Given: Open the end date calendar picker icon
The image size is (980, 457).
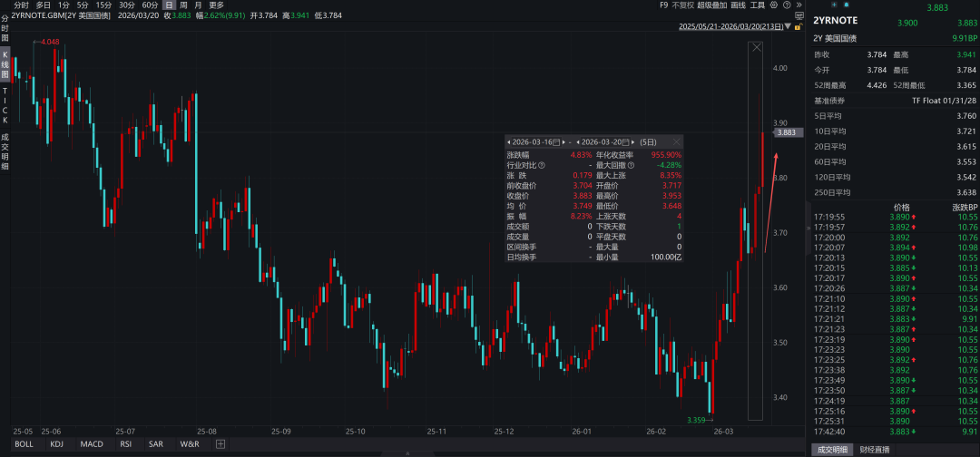Looking at the screenshot, I should [624, 142].
